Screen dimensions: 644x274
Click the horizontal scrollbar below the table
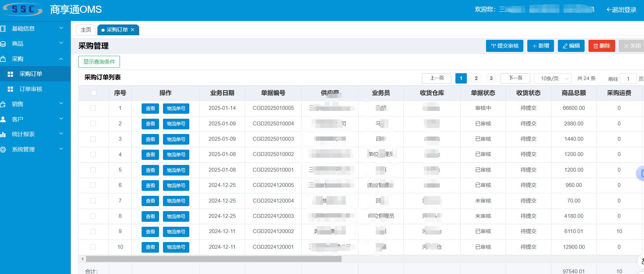coord(213,259)
